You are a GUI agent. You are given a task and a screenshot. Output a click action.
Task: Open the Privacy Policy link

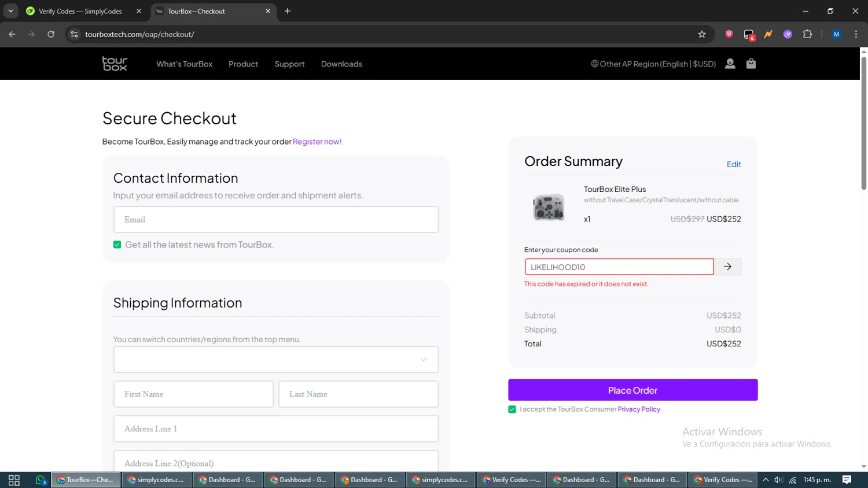[639, 409]
